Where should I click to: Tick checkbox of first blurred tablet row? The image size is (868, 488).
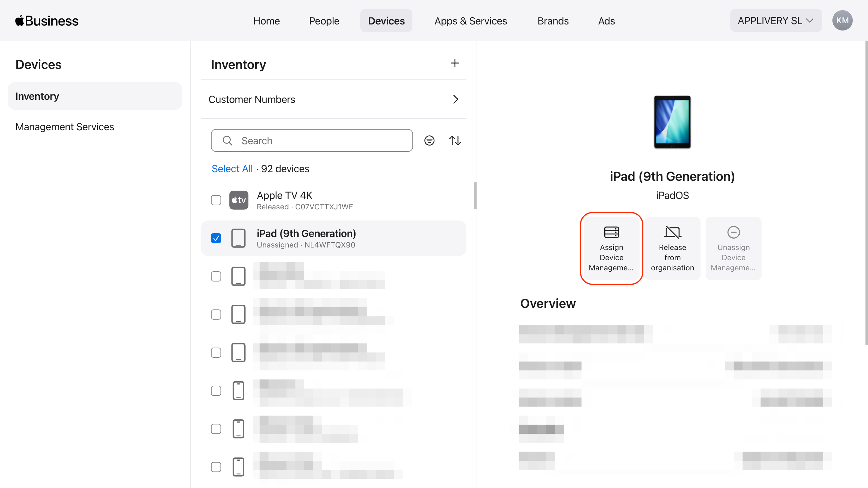click(x=216, y=276)
